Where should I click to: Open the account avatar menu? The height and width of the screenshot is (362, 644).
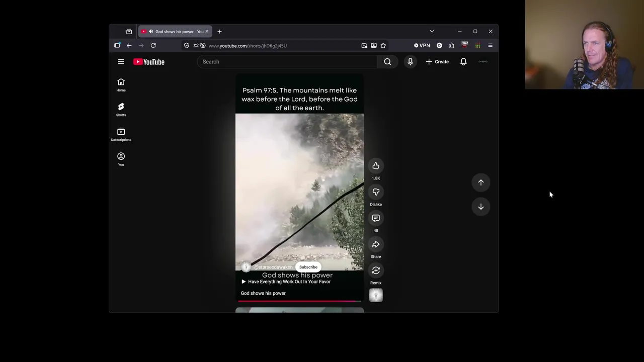[x=483, y=62]
